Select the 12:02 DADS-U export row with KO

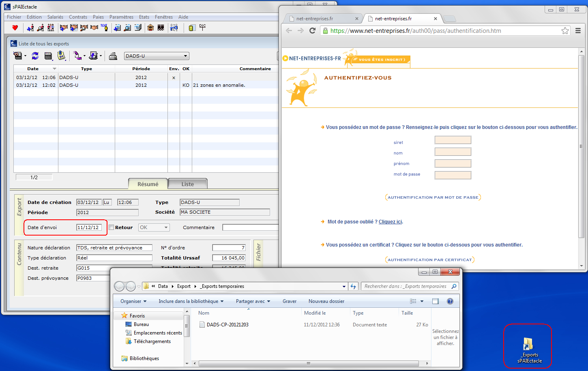[146, 85]
